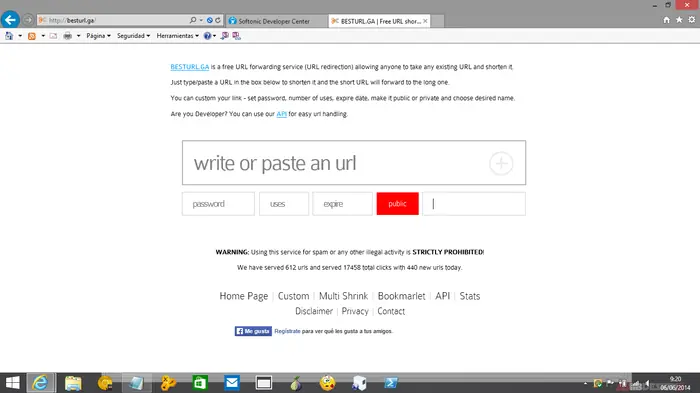This screenshot has height=393, width=700.
Task: Follow the BESTURL.GA link in intro text
Action: [x=190, y=67]
